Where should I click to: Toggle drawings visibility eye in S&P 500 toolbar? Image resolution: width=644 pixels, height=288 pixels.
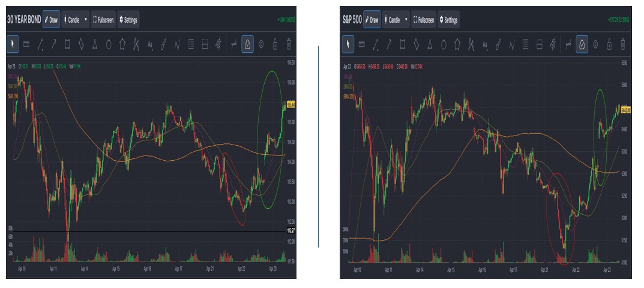[595, 44]
